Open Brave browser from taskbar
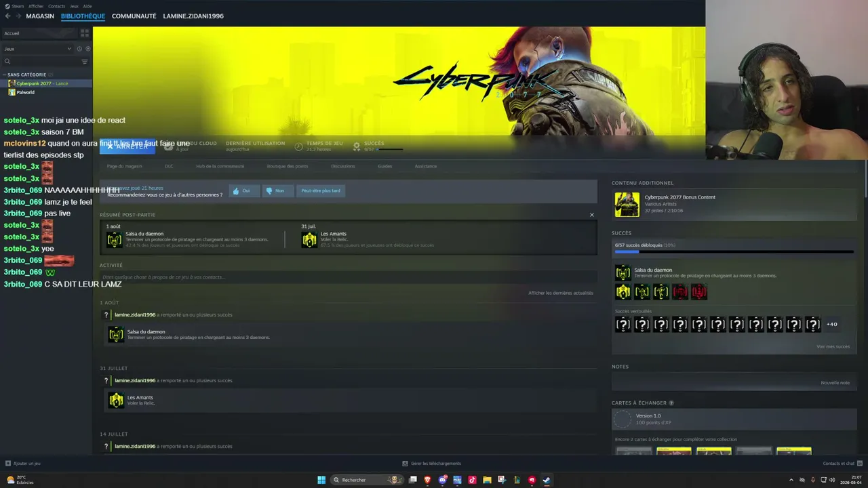The image size is (868, 488). point(427,480)
